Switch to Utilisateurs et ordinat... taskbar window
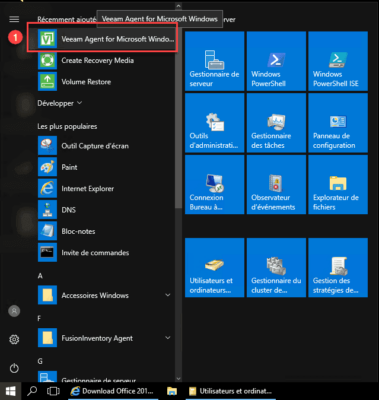 (230, 391)
